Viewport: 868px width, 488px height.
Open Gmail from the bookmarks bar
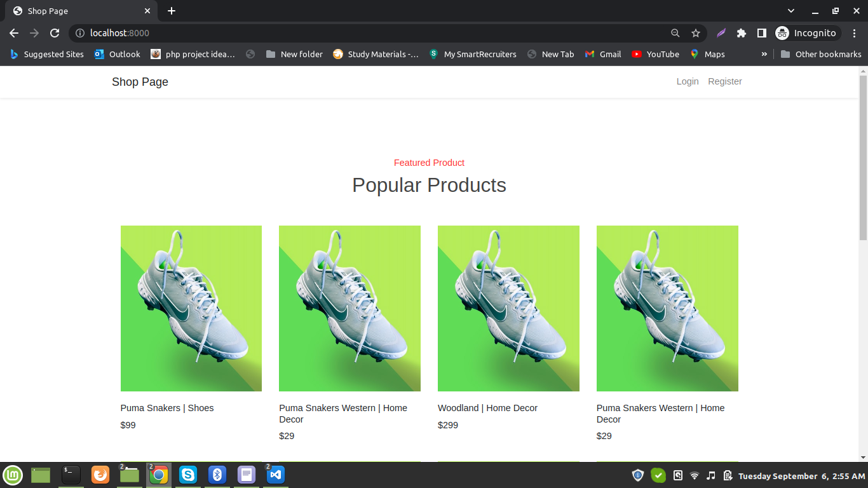(x=602, y=54)
